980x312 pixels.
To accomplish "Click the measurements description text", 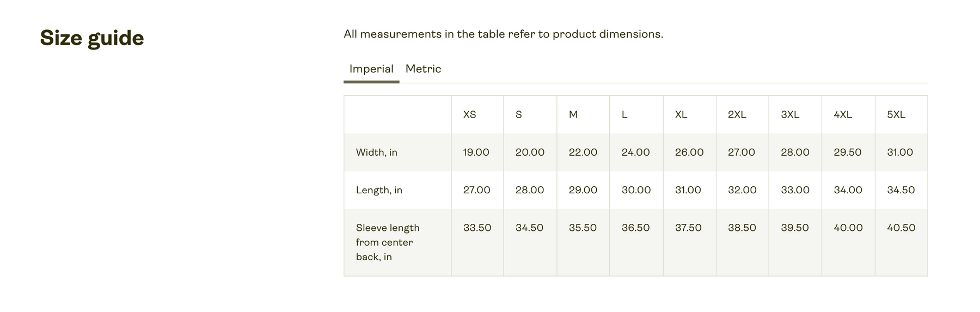I will click(x=504, y=34).
